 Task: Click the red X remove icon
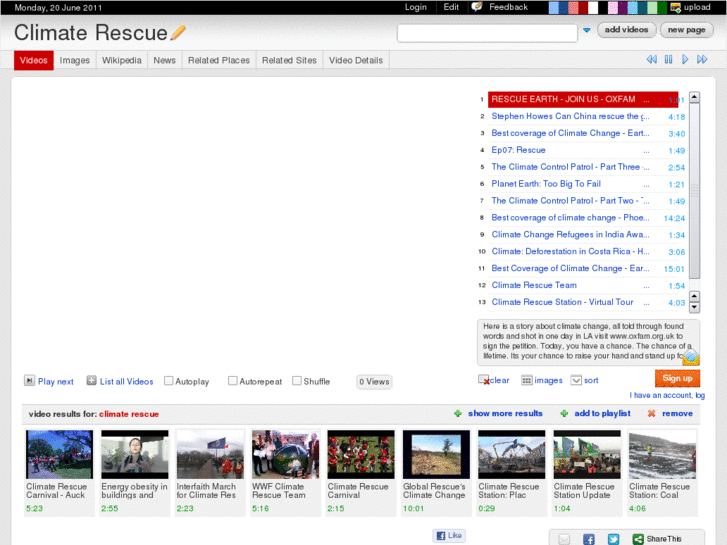point(651,413)
